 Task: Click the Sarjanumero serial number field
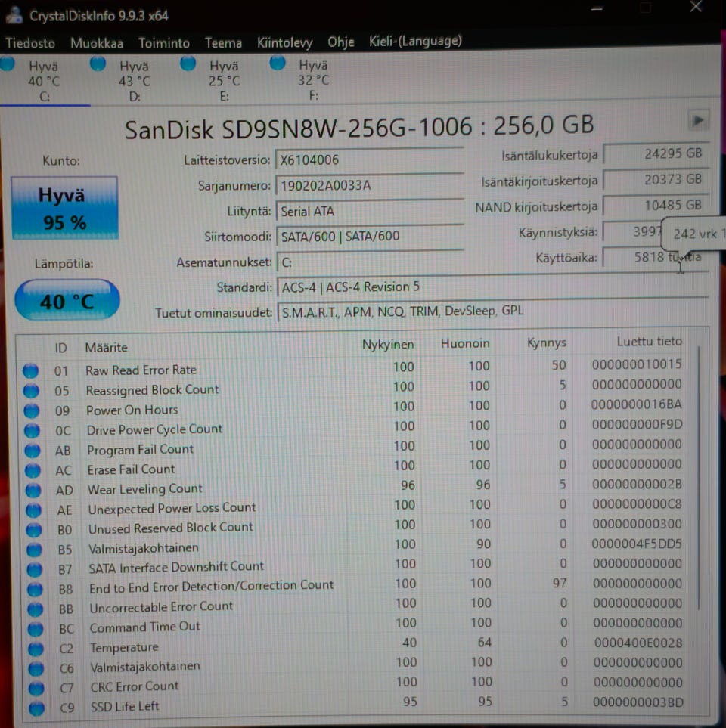(x=370, y=186)
